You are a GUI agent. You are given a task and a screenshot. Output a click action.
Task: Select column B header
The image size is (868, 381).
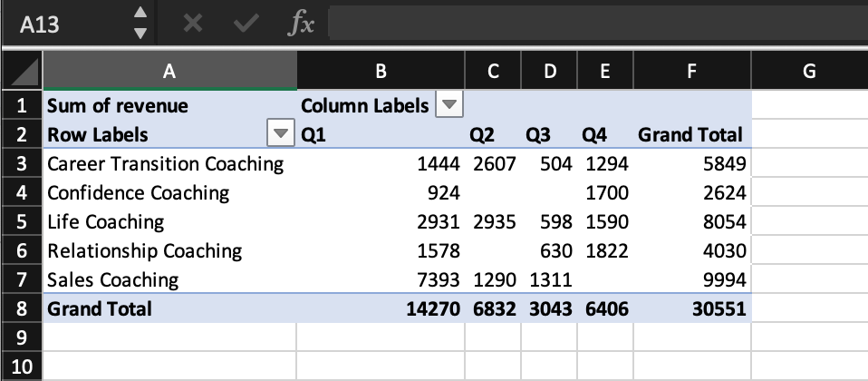click(381, 71)
